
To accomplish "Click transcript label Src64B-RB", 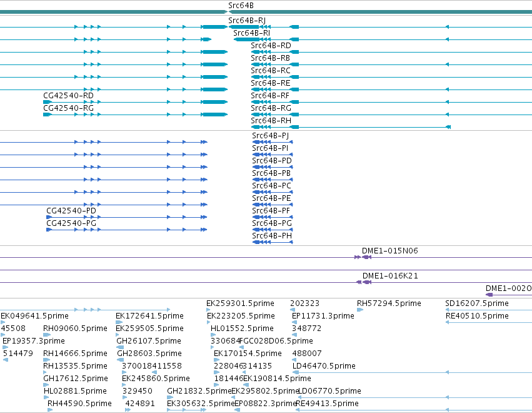I will (271, 58).
